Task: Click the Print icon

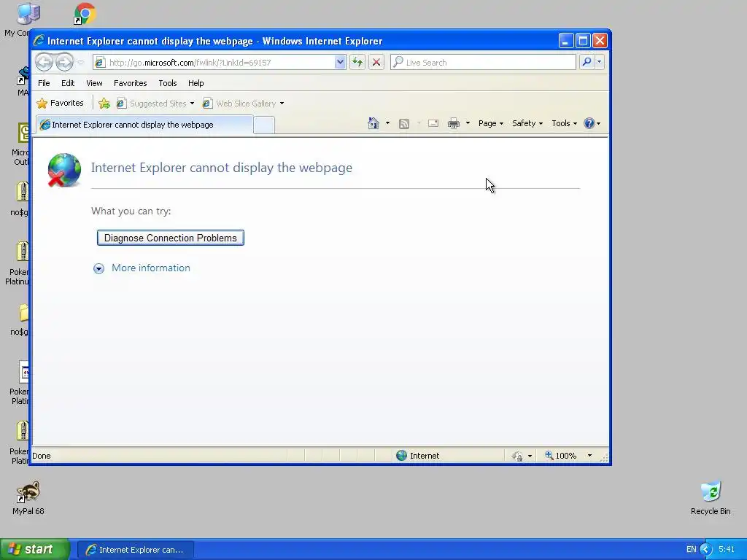Action: (x=454, y=124)
